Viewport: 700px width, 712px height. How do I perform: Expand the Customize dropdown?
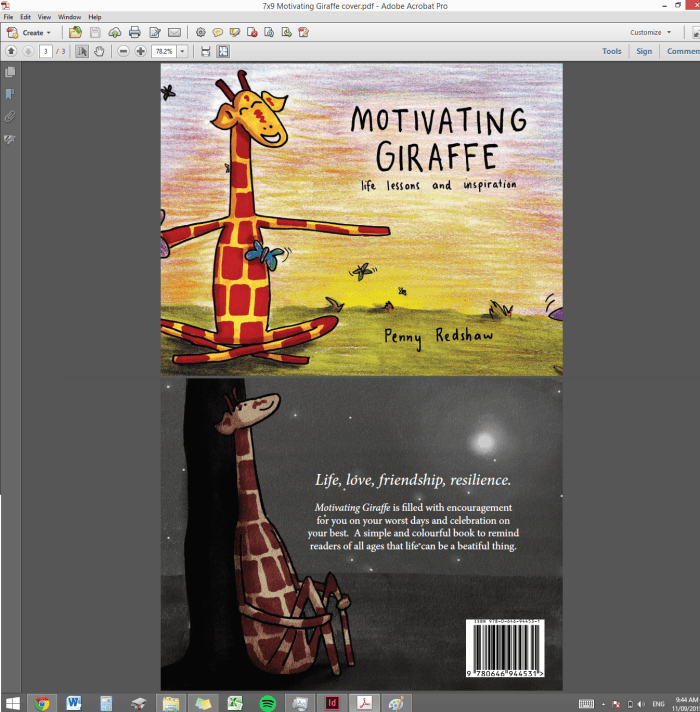click(x=649, y=33)
